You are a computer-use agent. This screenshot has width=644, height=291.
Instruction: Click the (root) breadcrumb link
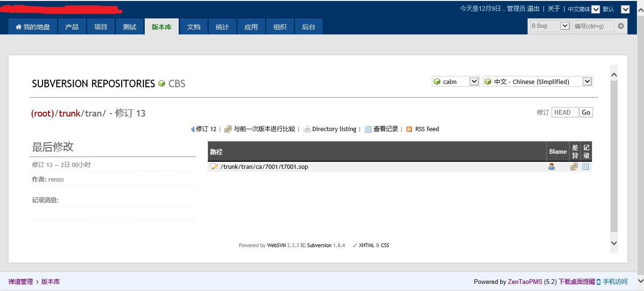pos(42,114)
